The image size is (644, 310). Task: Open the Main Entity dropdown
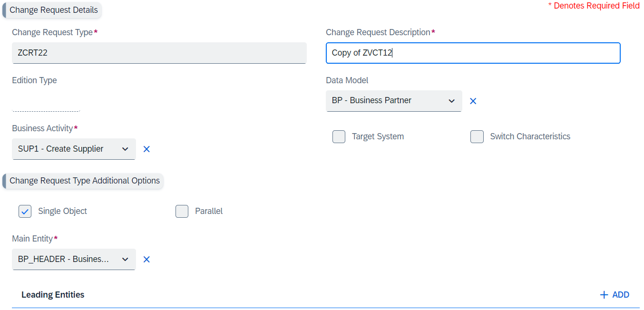(74, 259)
